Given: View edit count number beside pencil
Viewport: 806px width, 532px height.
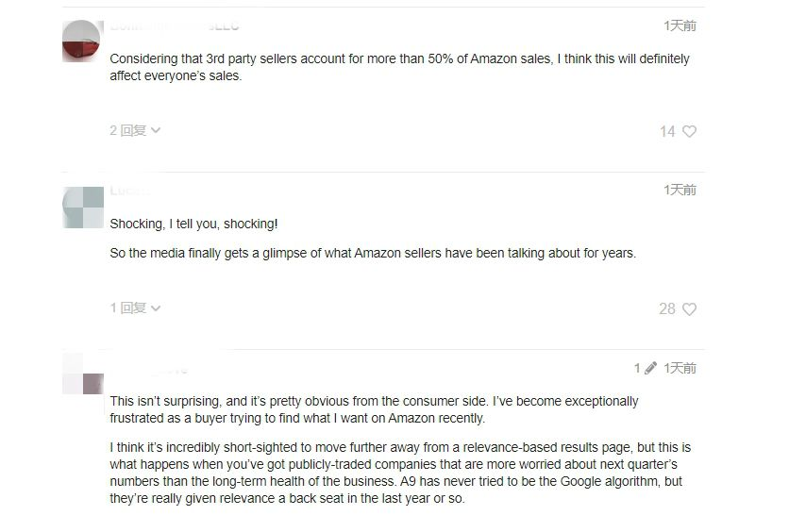Looking at the screenshot, I should click(x=637, y=368).
